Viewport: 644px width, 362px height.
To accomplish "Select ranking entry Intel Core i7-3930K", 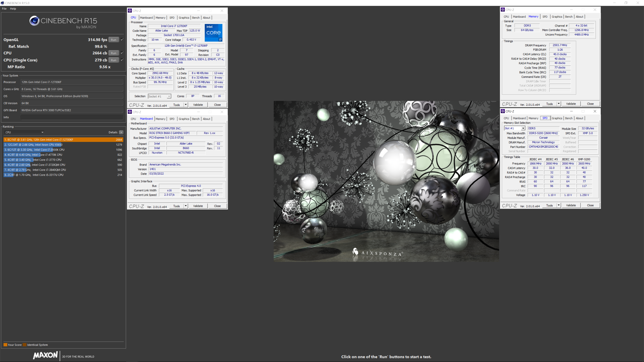I will 63,150.
